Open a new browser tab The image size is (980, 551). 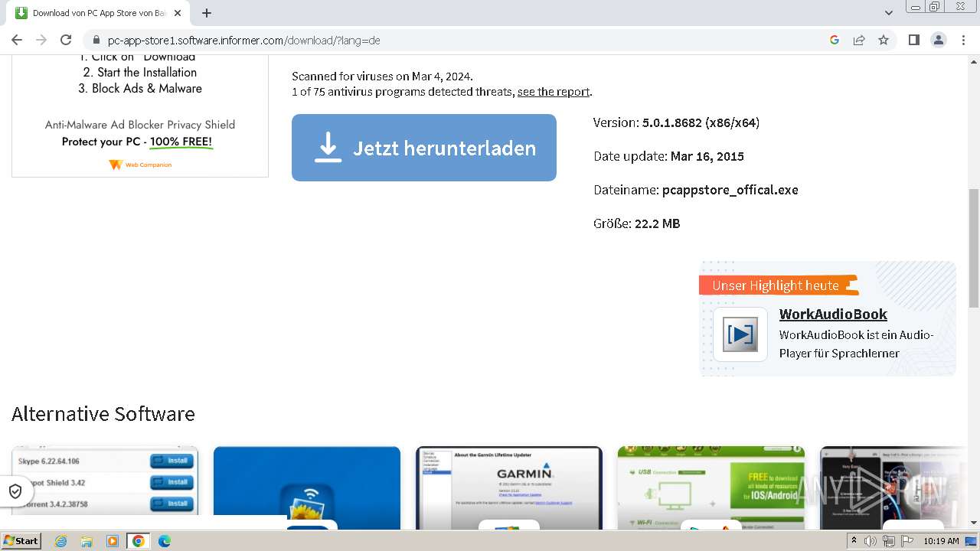[x=207, y=13]
